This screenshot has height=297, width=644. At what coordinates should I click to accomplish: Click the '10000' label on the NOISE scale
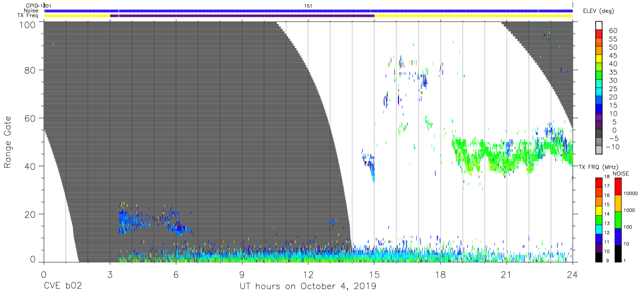click(x=631, y=194)
